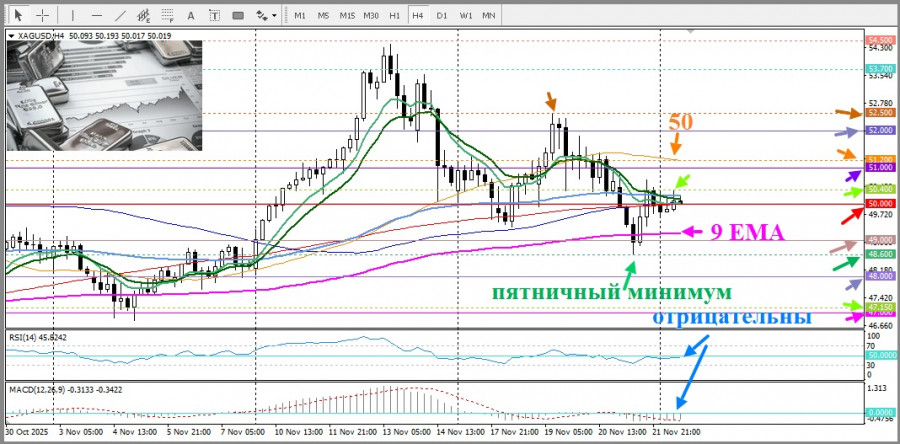Select the cursor arrow tool
The height and width of the screenshot is (444, 900).
tap(18, 15)
